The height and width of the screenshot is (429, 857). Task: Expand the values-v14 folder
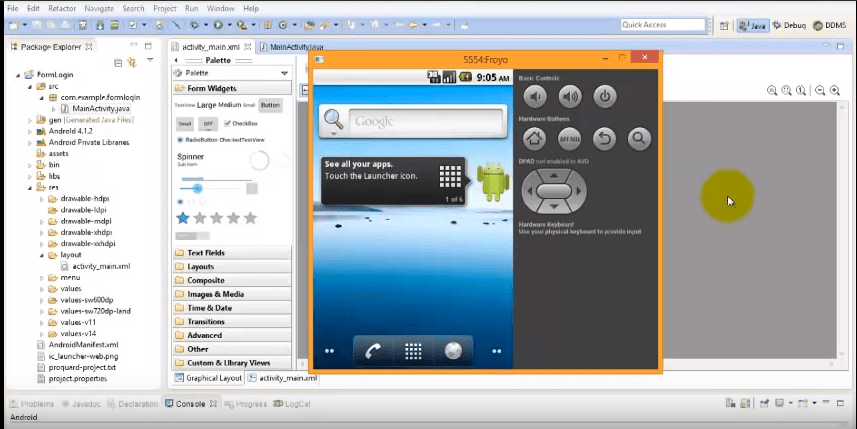(x=42, y=334)
